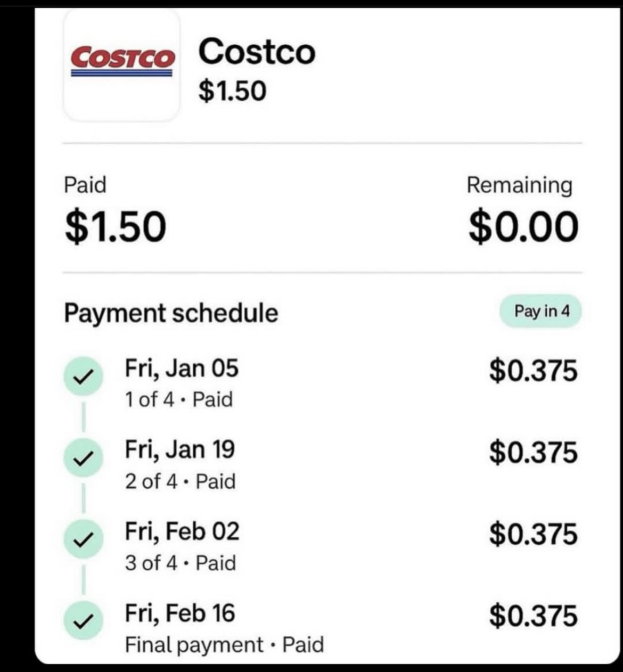Image resolution: width=623 pixels, height=672 pixels.
Task: Tap the first $0.375 installment amount
Action: coord(533,370)
